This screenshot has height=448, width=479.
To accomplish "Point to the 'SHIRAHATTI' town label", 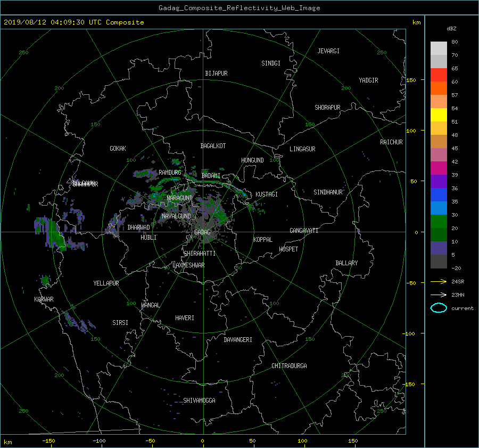I will tap(200, 254).
